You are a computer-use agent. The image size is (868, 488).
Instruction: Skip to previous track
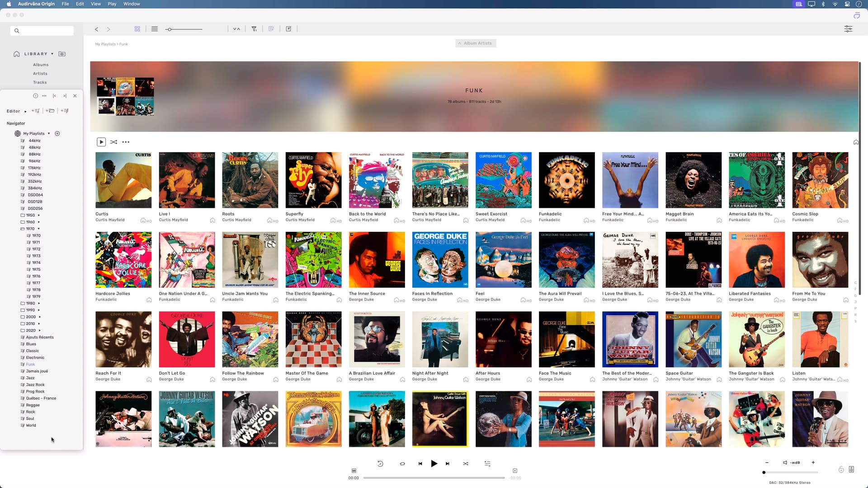click(420, 464)
